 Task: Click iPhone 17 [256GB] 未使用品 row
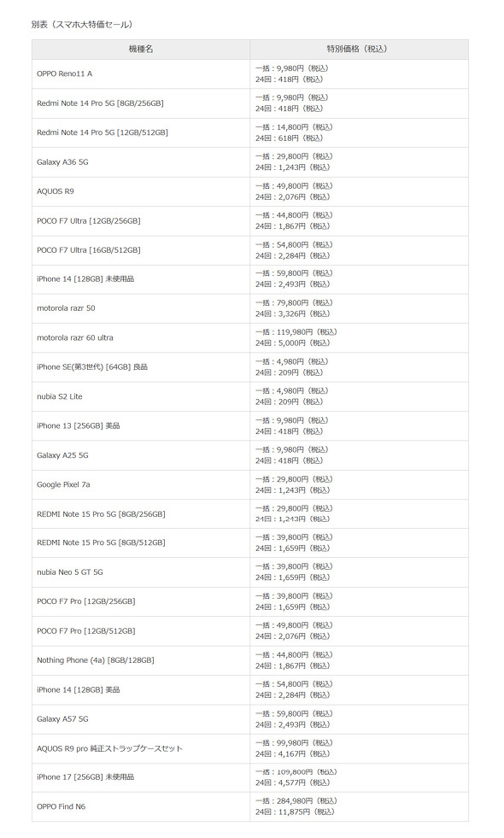[250, 777]
